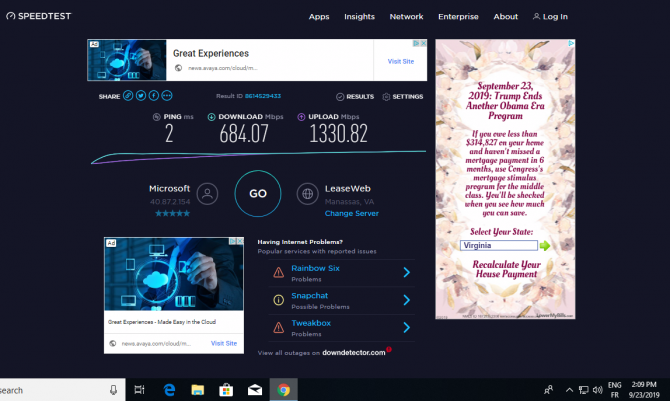Share result on Facebook

154,96
